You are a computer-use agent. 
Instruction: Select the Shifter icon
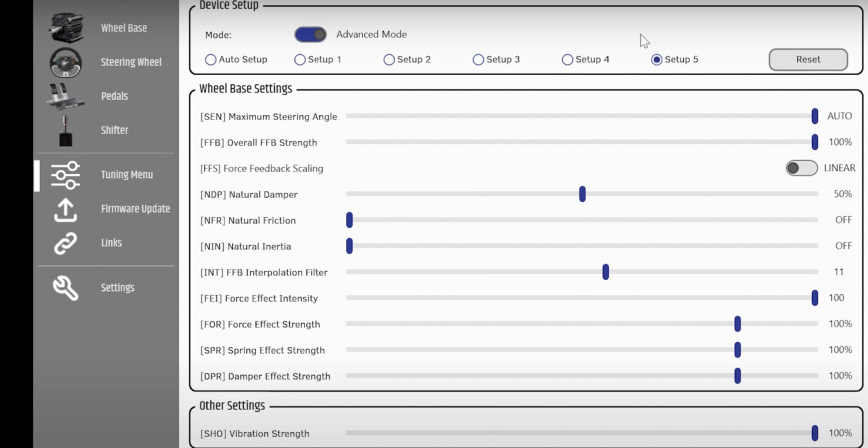coord(66,130)
